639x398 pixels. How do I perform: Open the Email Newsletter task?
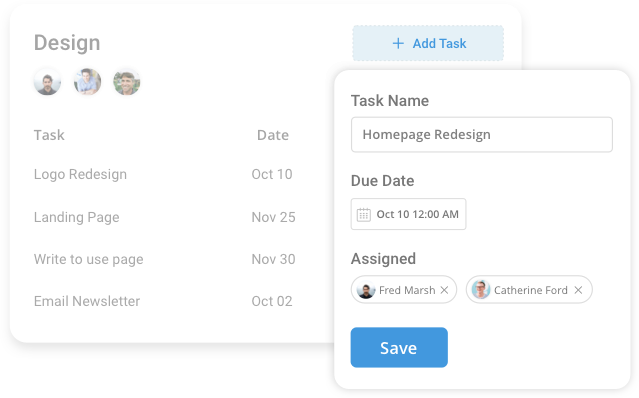click(x=87, y=301)
